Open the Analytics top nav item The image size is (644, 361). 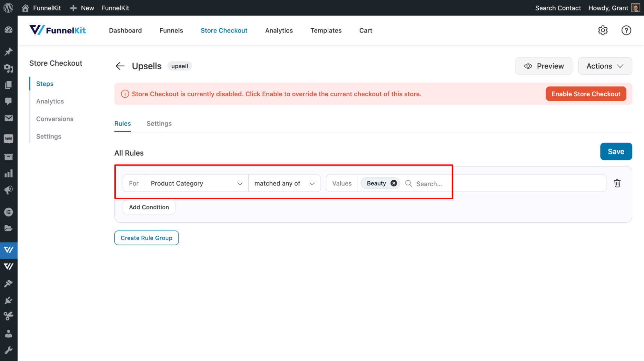[x=279, y=30]
